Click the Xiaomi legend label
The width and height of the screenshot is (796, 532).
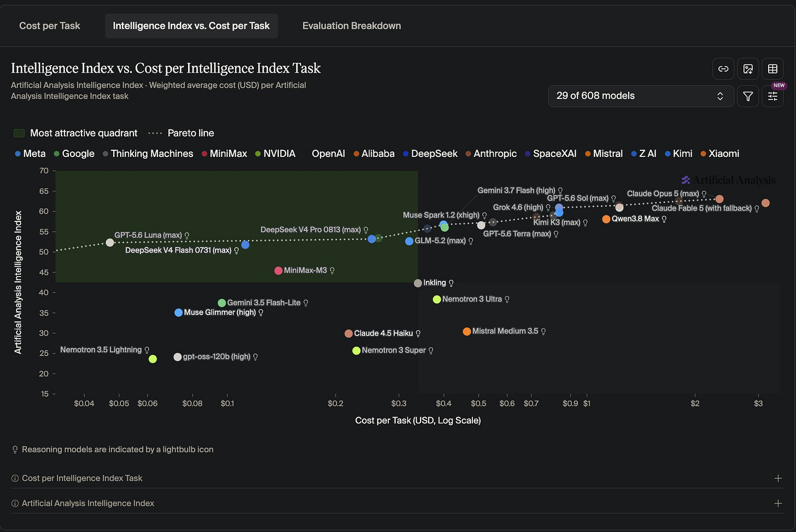[724, 154]
